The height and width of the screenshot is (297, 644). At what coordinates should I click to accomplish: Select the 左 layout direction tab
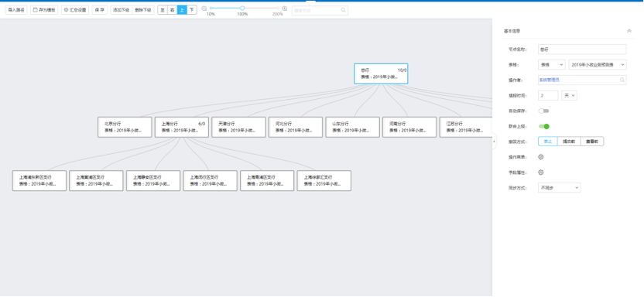(x=163, y=10)
